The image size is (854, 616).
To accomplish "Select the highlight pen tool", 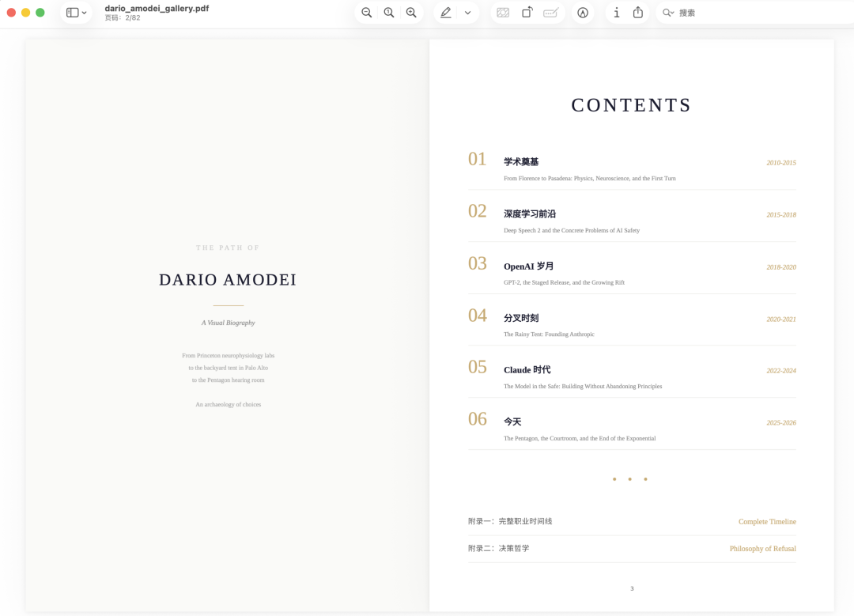I will [446, 13].
